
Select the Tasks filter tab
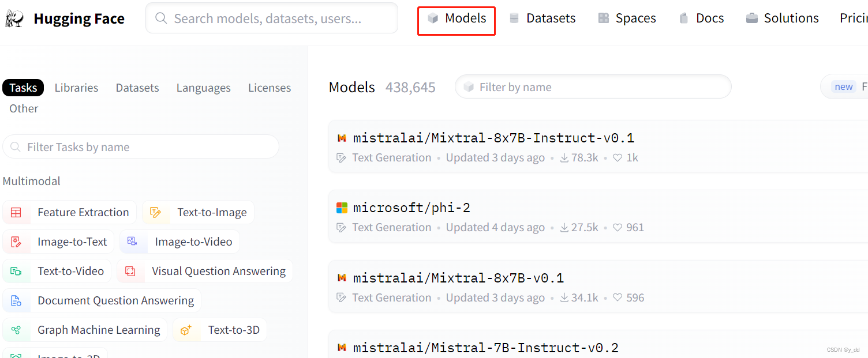(23, 88)
